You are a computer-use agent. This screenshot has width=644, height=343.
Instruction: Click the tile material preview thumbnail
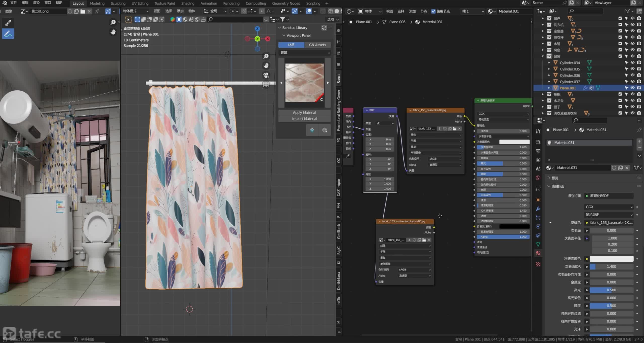tap(304, 83)
